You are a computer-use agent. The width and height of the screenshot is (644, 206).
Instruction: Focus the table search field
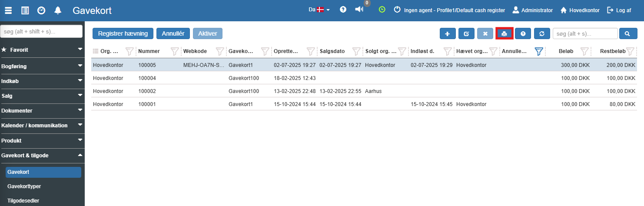point(585,33)
